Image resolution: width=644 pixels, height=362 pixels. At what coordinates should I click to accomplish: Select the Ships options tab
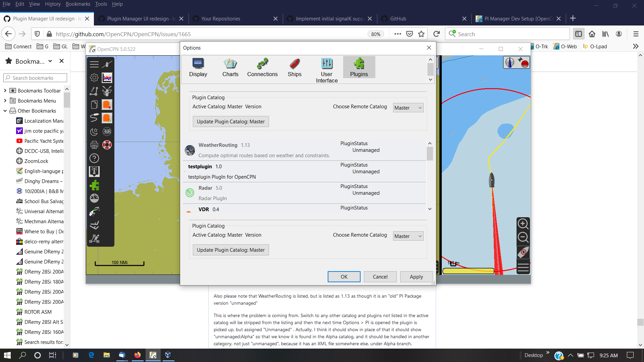click(294, 67)
